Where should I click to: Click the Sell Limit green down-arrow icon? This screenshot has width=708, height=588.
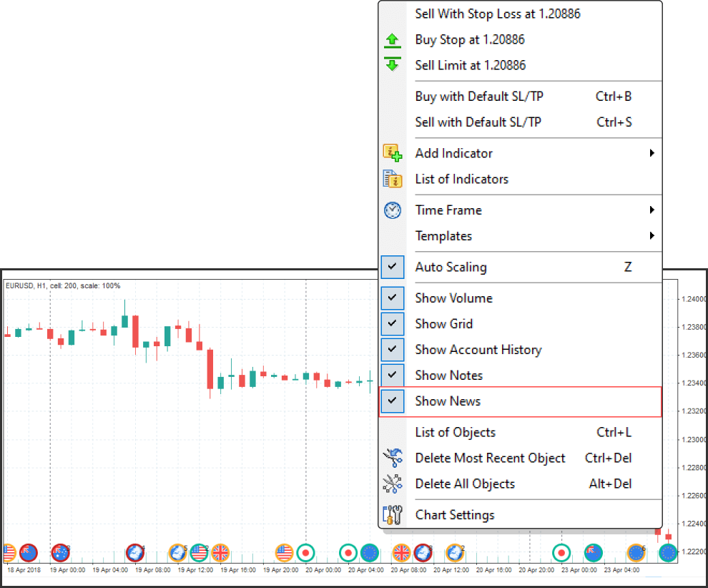(x=393, y=65)
